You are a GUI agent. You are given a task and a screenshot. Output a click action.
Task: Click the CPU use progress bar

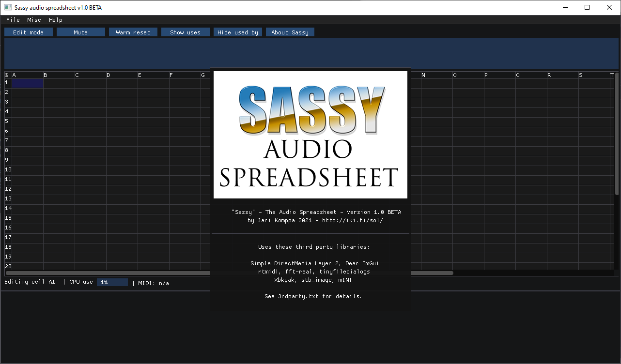point(112,282)
